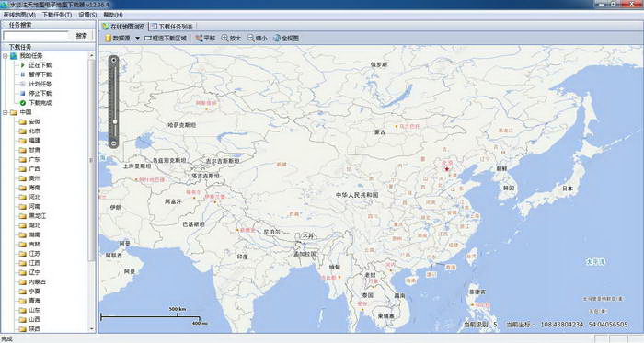Select 停止下载 stop icon item
644x343 pixels.
36,94
